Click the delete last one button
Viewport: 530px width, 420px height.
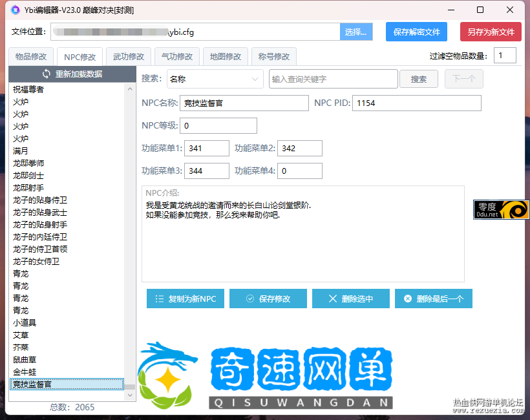433,299
